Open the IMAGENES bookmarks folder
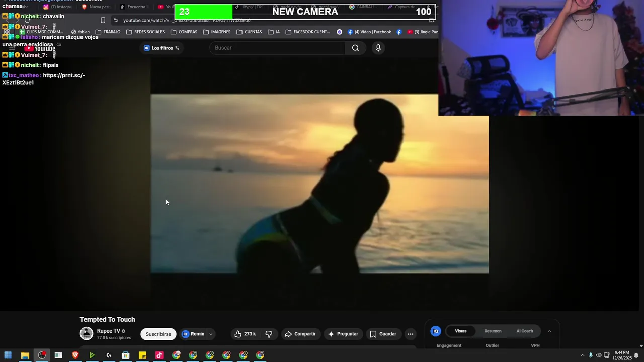Image resolution: width=644 pixels, height=362 pixels. click(x=216, y=32)
